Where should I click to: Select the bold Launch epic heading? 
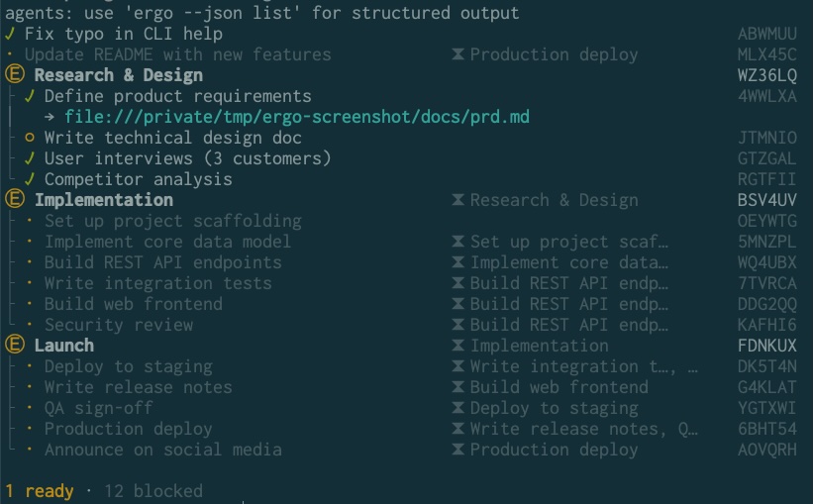coord(64,345)
